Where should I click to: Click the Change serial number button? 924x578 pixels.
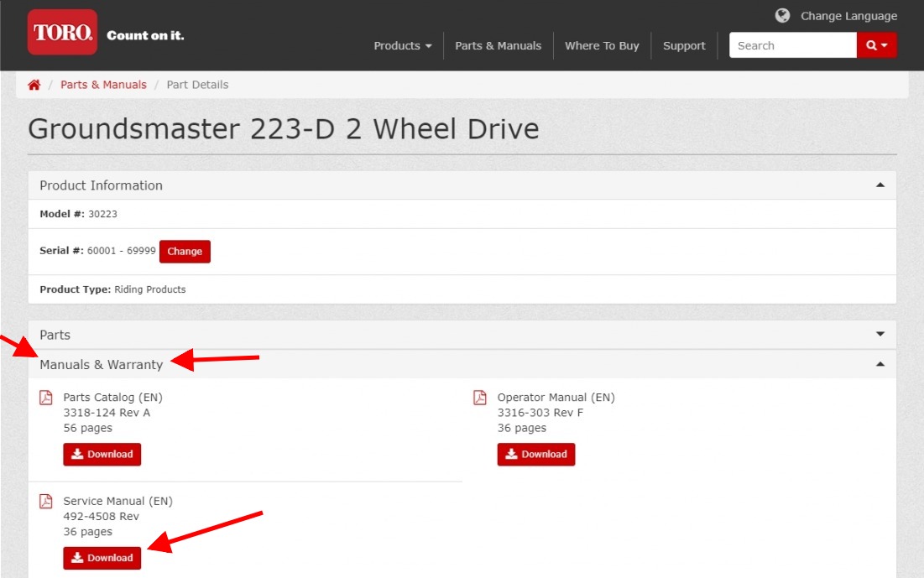tap(185, 252)
